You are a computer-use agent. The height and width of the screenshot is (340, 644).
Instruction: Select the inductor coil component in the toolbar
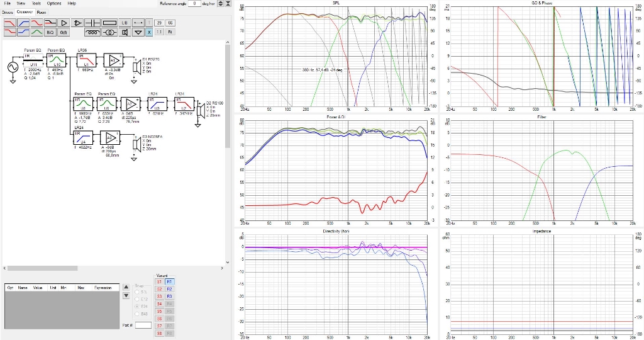pos(92,32)
